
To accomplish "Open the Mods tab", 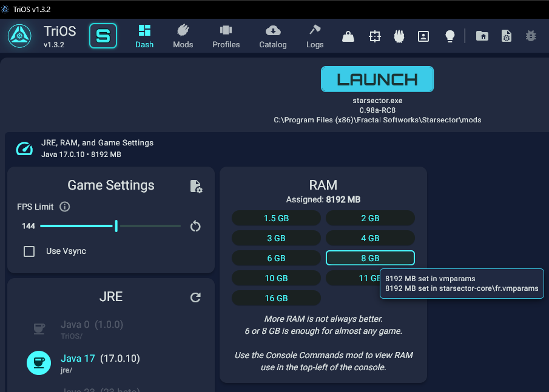I will (183, 36).
